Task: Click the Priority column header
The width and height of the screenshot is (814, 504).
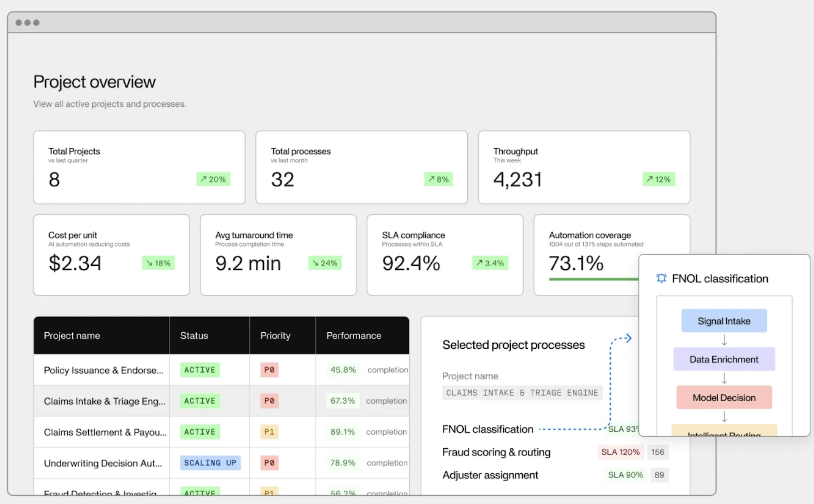Action: (282, 335)
